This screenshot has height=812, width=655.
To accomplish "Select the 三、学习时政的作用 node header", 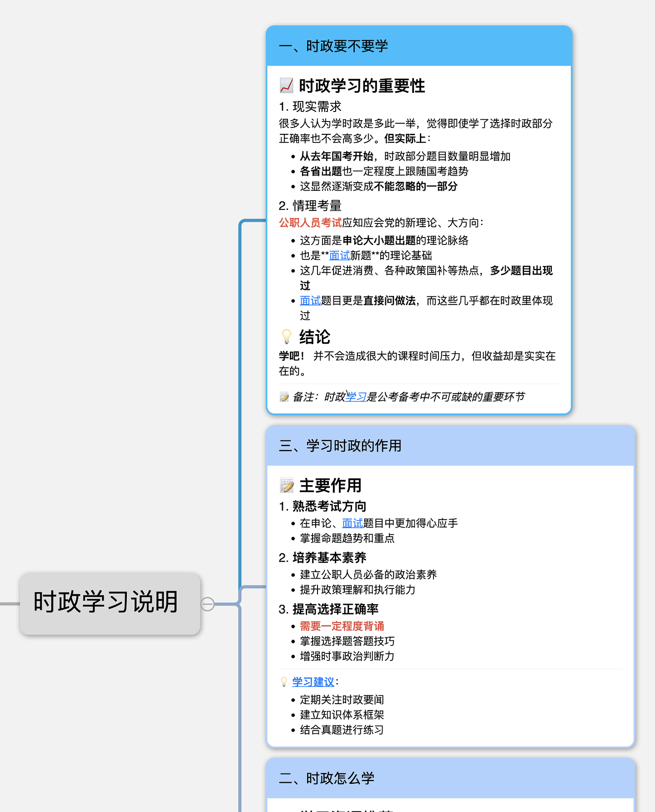I will [x=450, y=446].
